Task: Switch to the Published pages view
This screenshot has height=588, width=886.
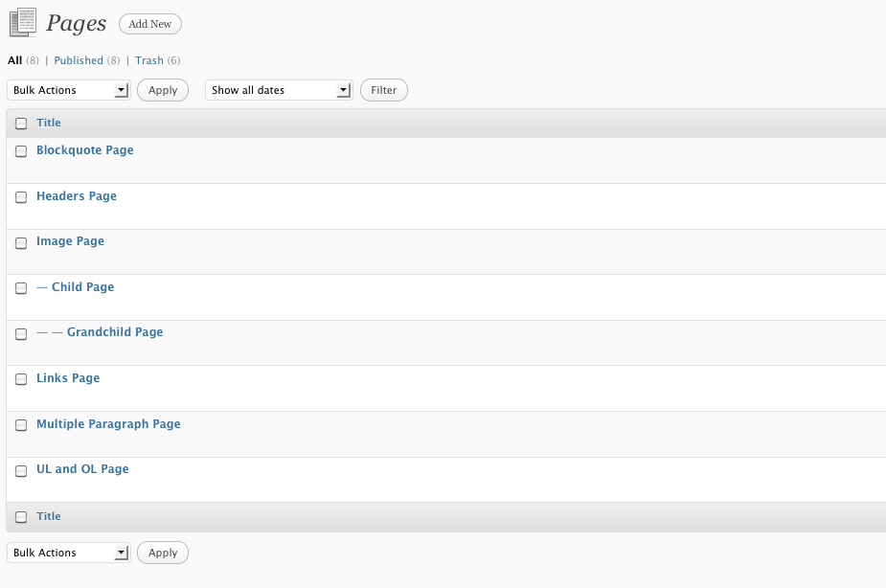Action: coord(79,60)
